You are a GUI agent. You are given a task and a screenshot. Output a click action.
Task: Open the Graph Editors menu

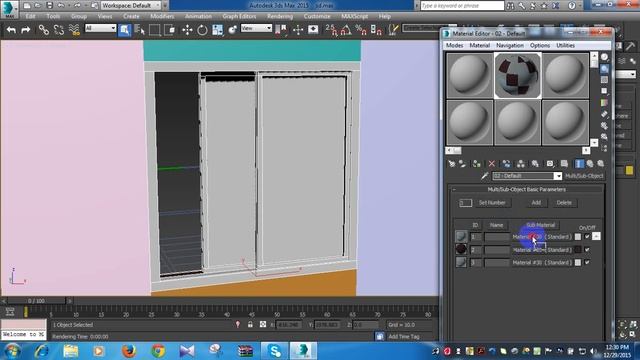(239, 16)
